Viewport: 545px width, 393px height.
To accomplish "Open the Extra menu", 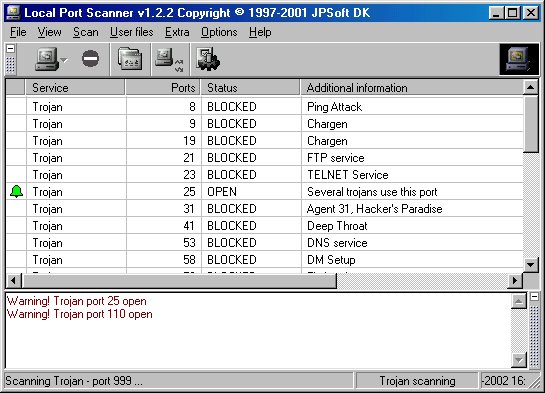I will click(177, 32).
